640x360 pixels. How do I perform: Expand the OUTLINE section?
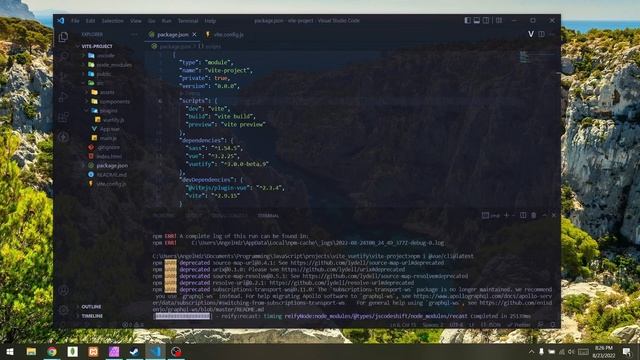click(91, 307)
